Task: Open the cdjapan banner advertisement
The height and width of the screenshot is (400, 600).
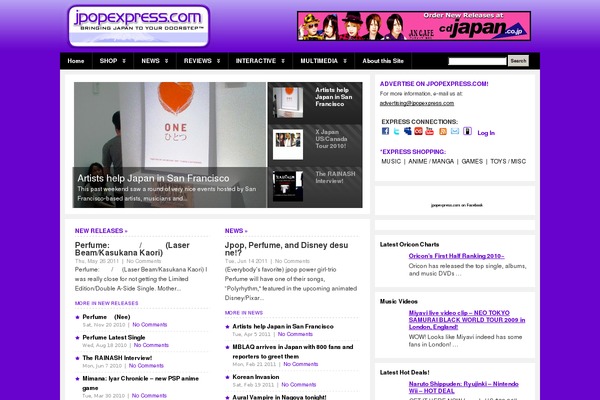Action: pos(414,26)
